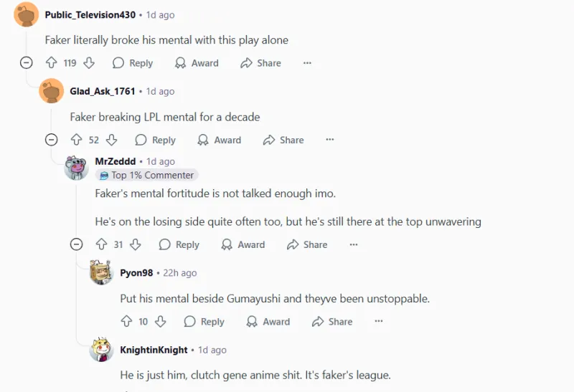
Task: Upvote Glad_Ask_1761's comment
Action: point(77,140)
